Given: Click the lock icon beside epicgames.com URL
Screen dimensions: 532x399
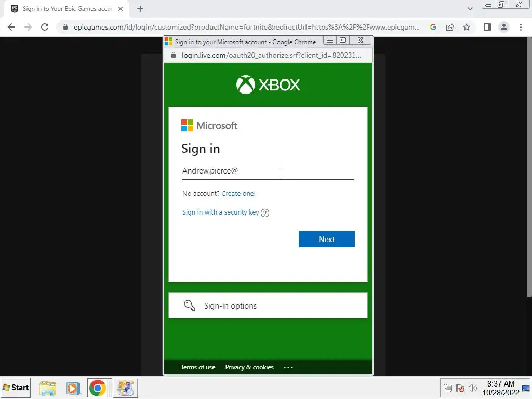Looking at the screenshot, I should point(65,27).
